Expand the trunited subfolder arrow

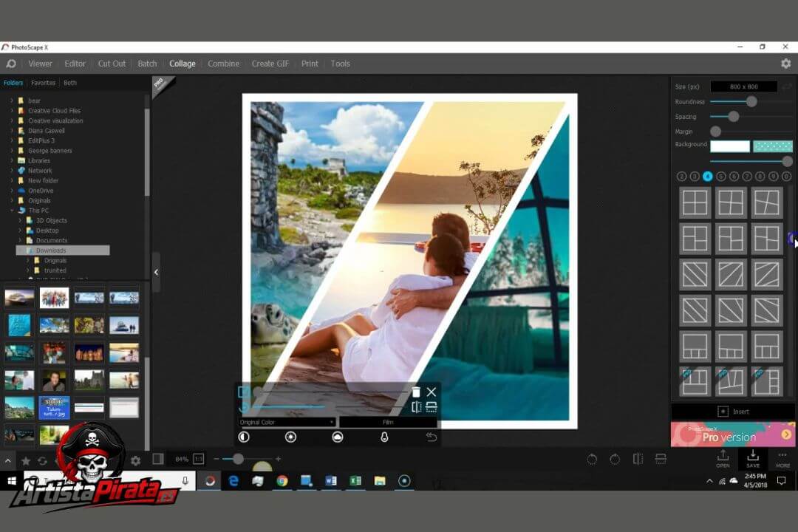tap(28, 270)
